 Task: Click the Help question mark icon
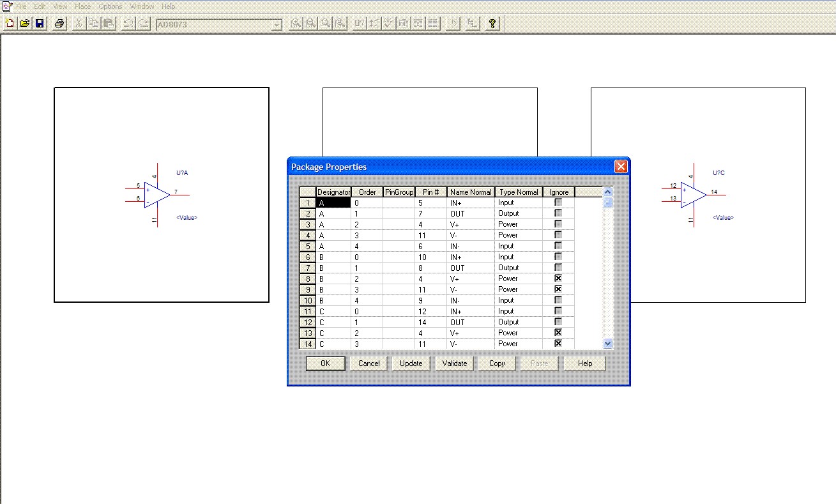point(492,24)
